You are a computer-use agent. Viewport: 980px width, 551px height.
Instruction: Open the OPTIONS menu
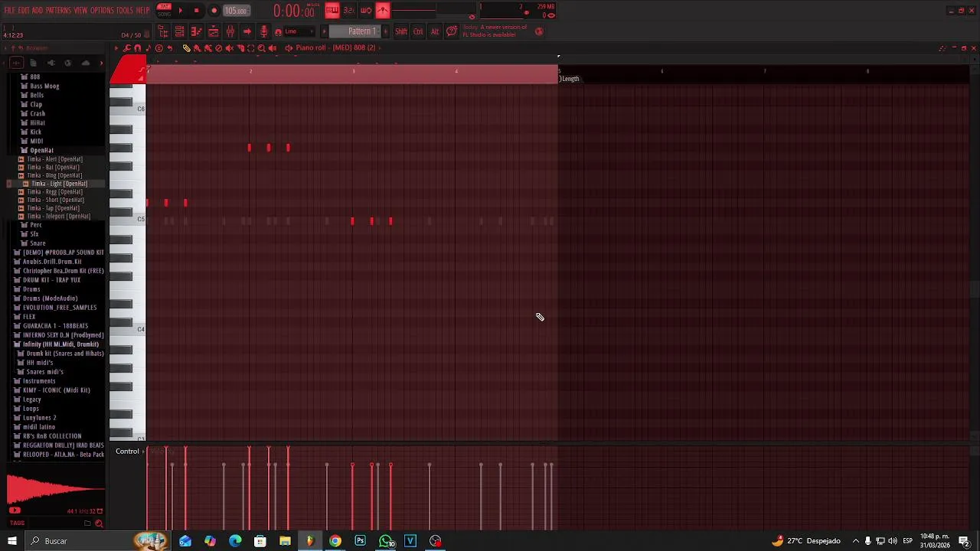click(x=102, y=11)
